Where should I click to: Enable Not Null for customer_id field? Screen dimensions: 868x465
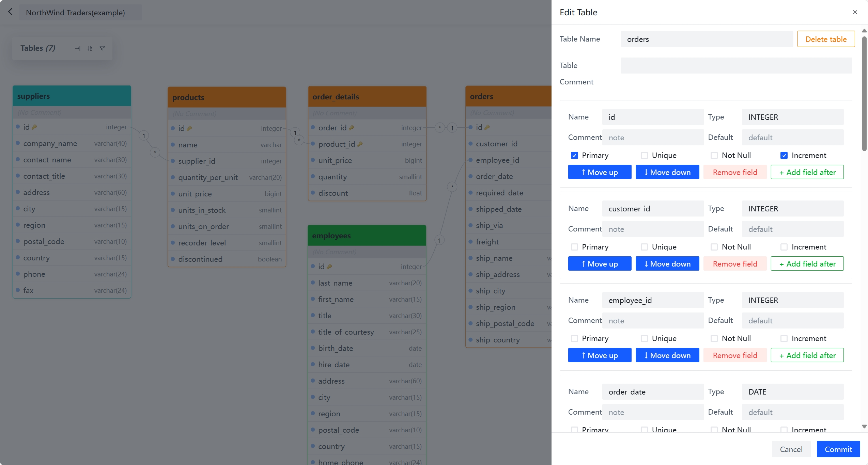point(714,247)
